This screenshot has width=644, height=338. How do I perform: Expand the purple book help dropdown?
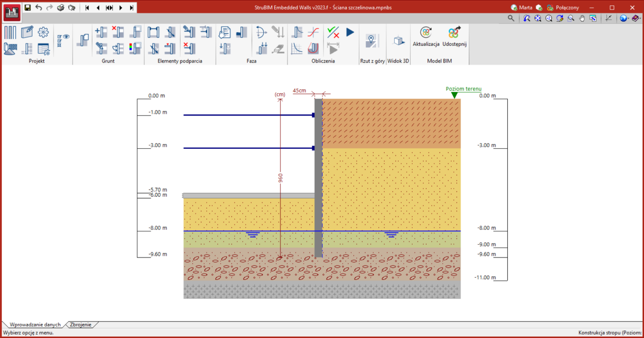[x=636, y=18]
